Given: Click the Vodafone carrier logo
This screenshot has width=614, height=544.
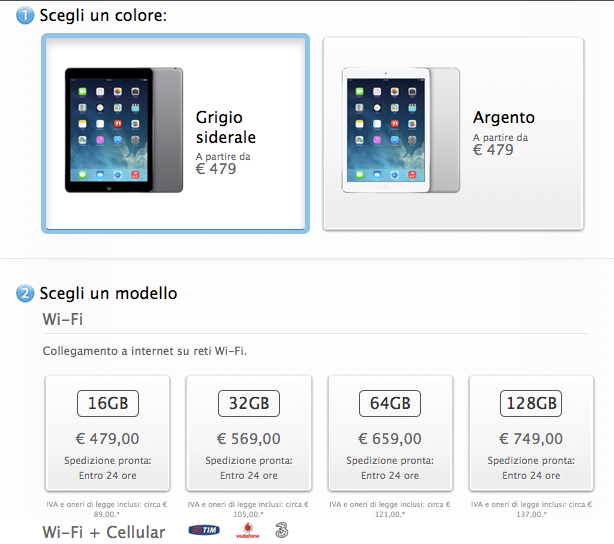Looking at the screenshot, I should click(x=247, y=530).
